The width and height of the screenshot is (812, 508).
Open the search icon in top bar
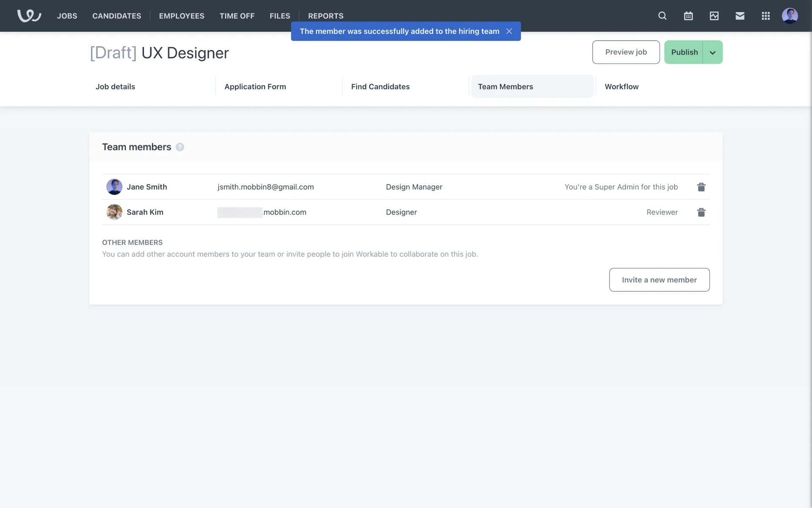tap(662, 16)
